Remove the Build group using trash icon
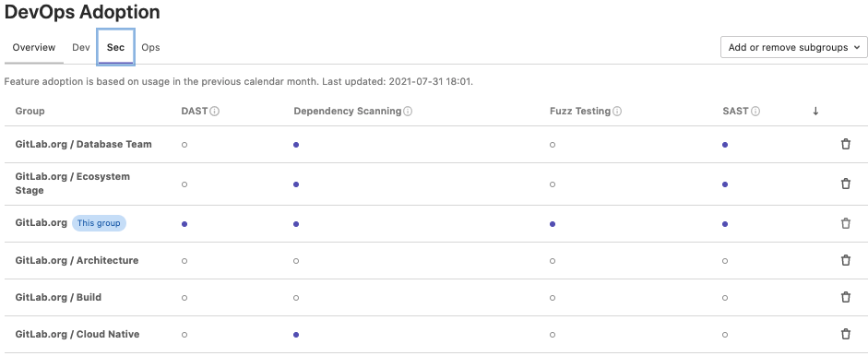The height and width of the screenshot is (356, 868). click(x=845, y=297)
